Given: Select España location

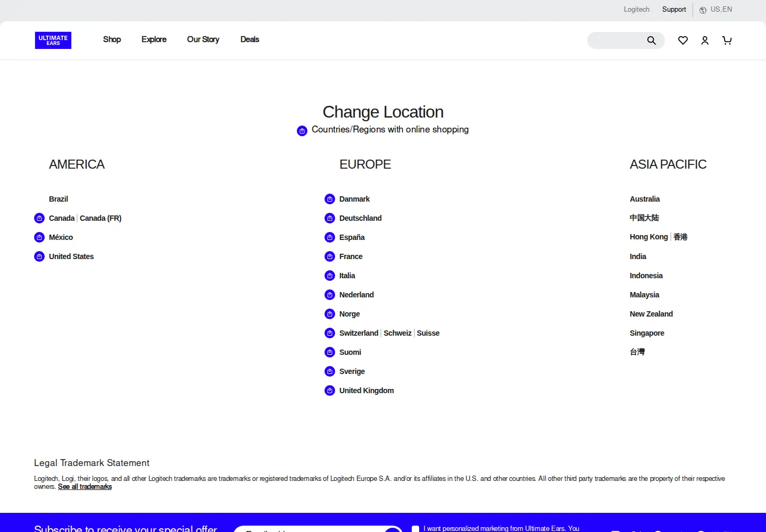Looking at the screenshot, I should coord(352,237).
